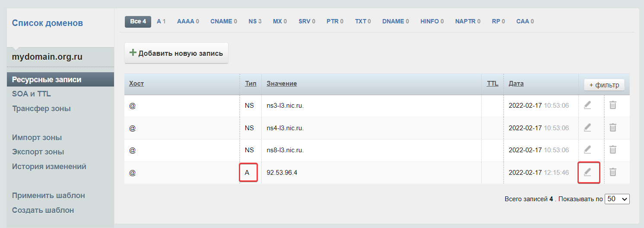Delete the ns4-l3.nic.ru NS record
Viewport: 644px width, 228px height.
(612, 128)
